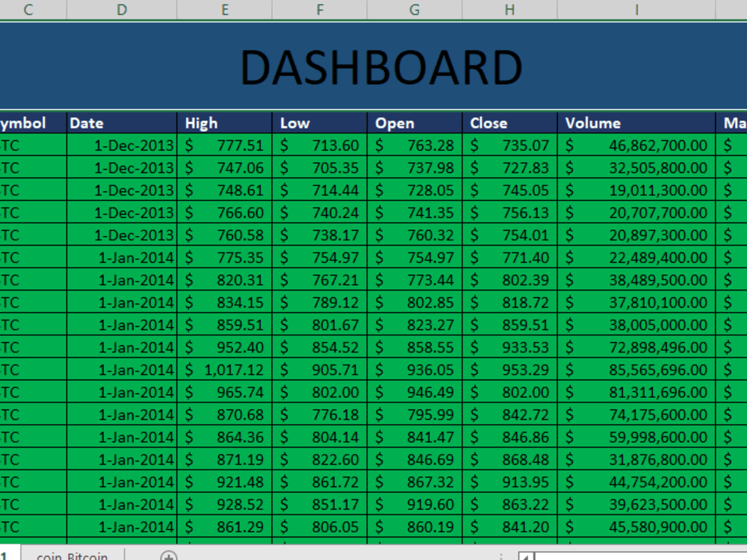Screen dimensions: 747x560
Task: Select column D header
Action: coord(122,10)
